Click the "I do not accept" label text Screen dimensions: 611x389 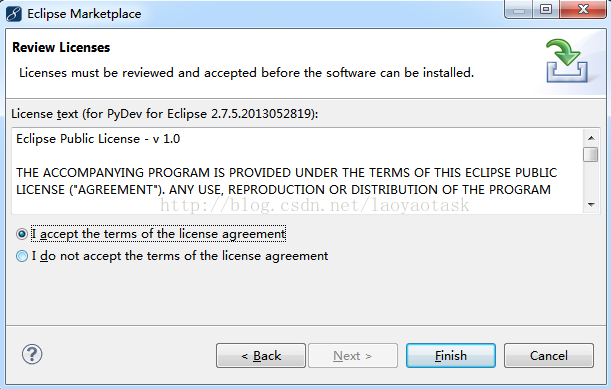[x=180, y=256]
